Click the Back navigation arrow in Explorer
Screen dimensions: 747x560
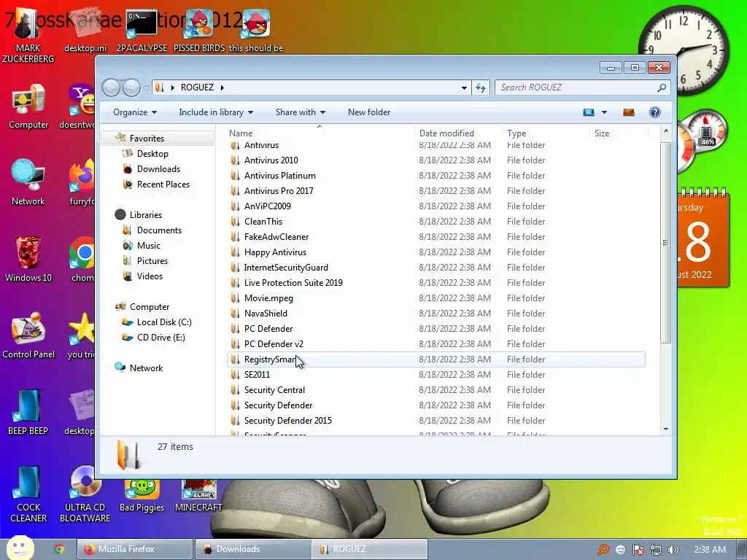click(111, 87)
